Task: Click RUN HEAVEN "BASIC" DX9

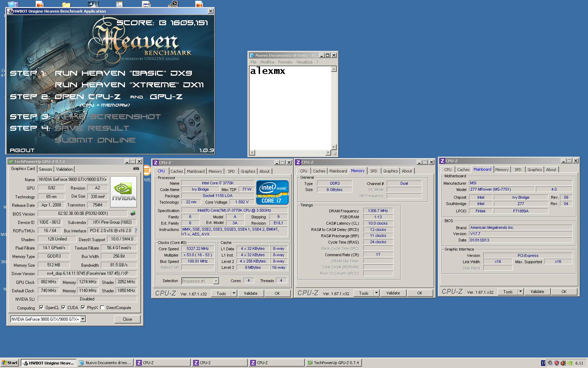Action: coord(123,73)
